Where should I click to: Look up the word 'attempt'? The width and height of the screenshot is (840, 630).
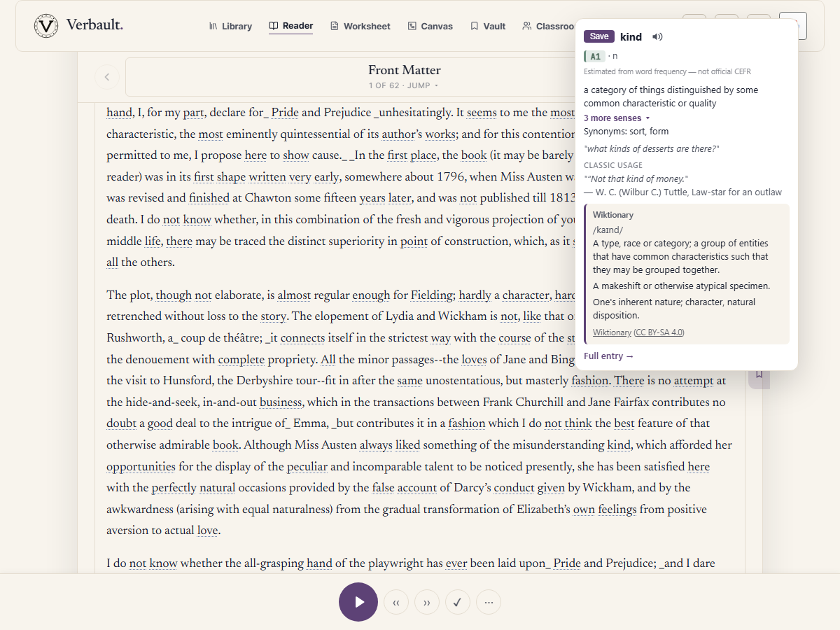(x=694, y=381)
